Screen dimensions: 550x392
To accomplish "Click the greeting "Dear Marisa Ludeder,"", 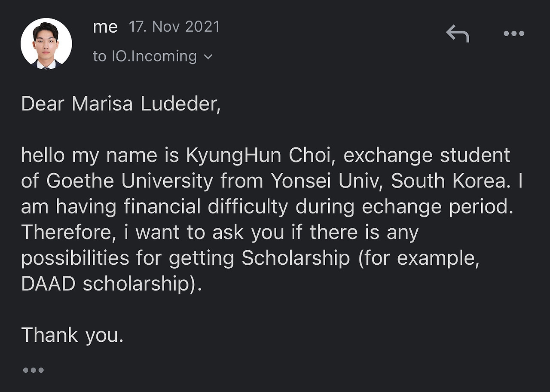I will 121,104.
